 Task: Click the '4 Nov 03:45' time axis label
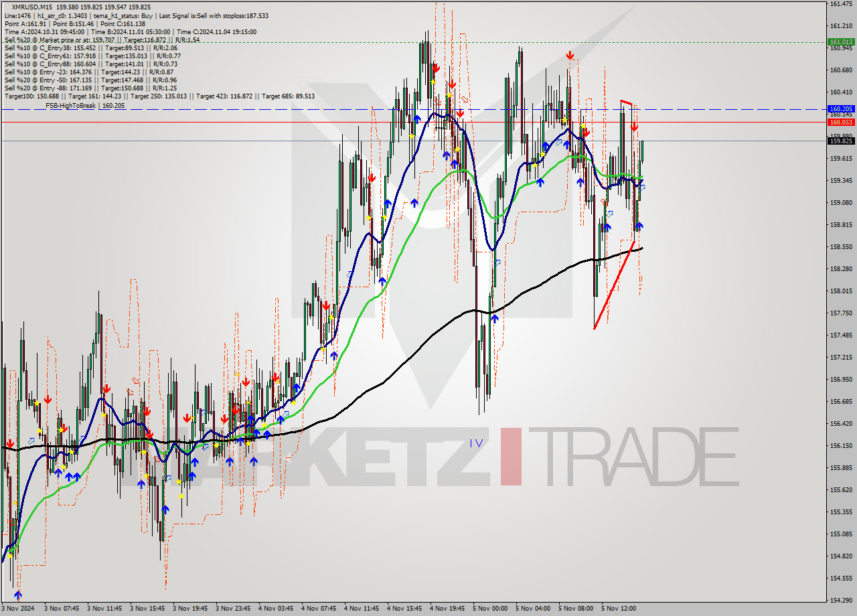276,609
